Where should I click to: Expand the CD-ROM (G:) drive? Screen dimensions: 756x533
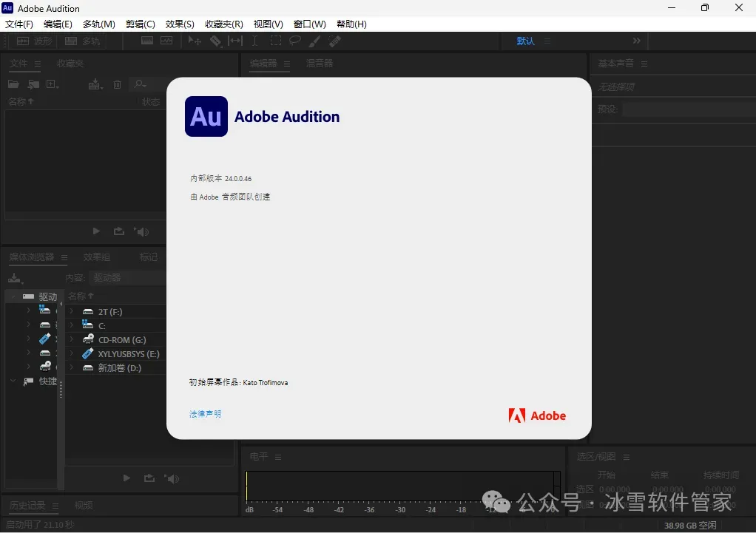click(x=71, y=340)
